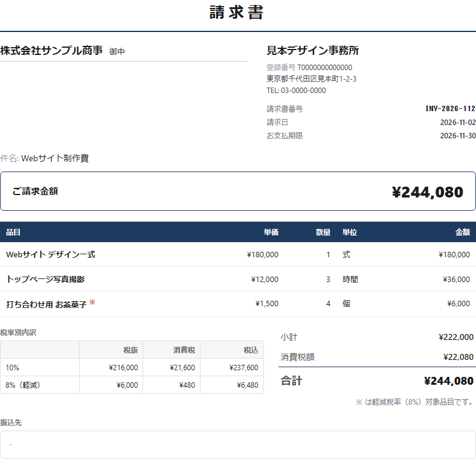Screen dimensions: 476x459
Task: Click the 合計 label
Action: coord(291,380)
